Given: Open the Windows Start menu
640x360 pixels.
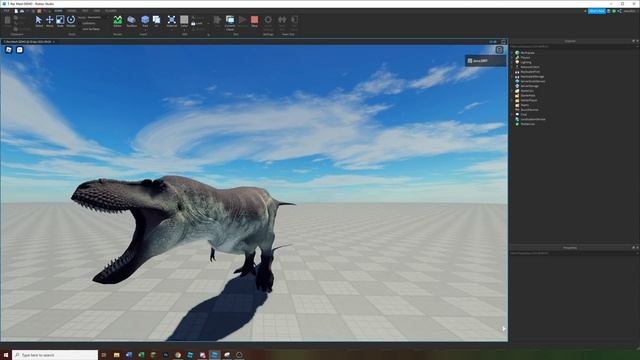Looking at the screenshot, I should (6, 355).
